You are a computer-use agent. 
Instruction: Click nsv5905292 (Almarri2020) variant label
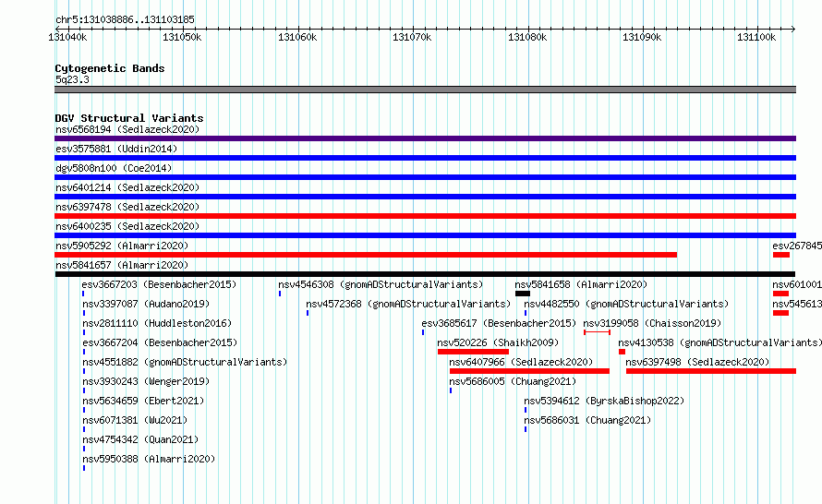(122, 246)
